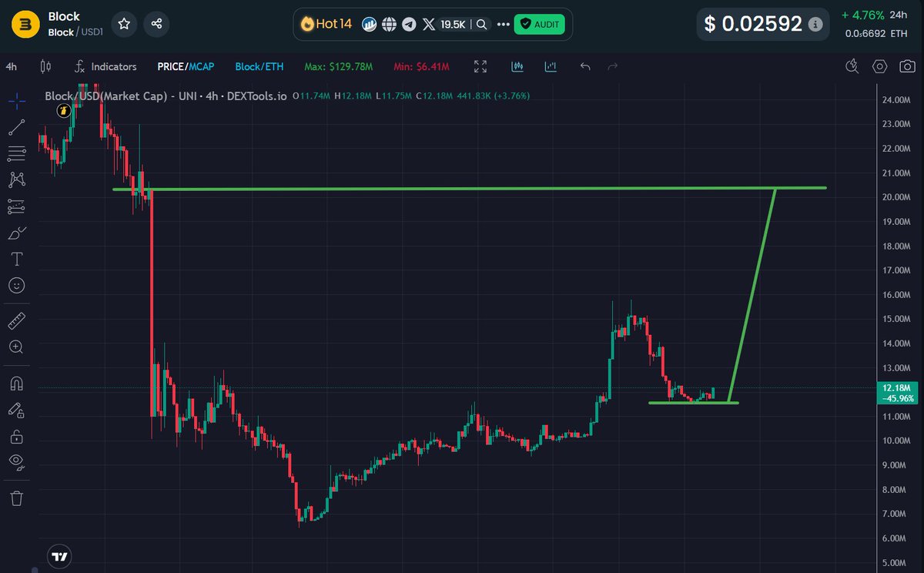Select the Brush drawing tool
924x573 pixels.
[17, 232]
